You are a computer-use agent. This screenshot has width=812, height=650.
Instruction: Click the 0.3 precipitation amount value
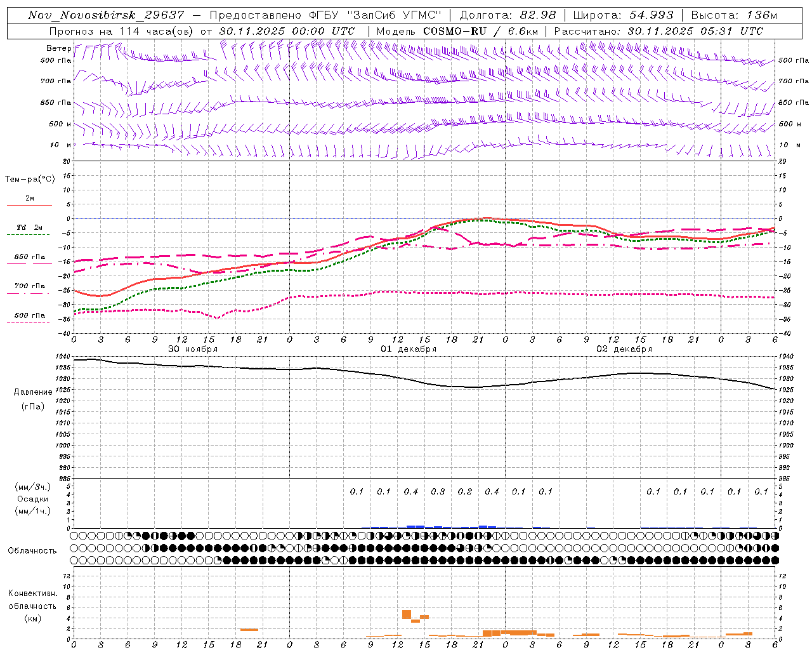coord(438,491)
